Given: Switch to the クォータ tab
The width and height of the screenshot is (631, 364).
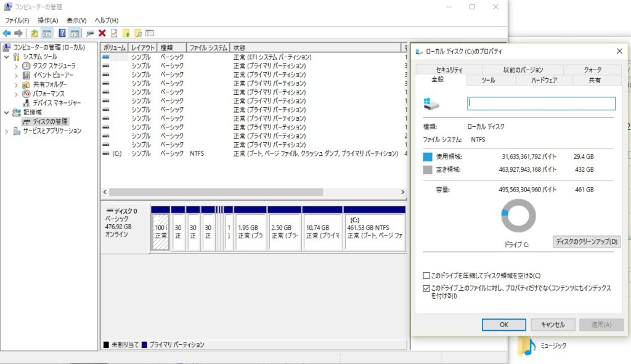Looking at the screenshot, I should tap(593, 70).
